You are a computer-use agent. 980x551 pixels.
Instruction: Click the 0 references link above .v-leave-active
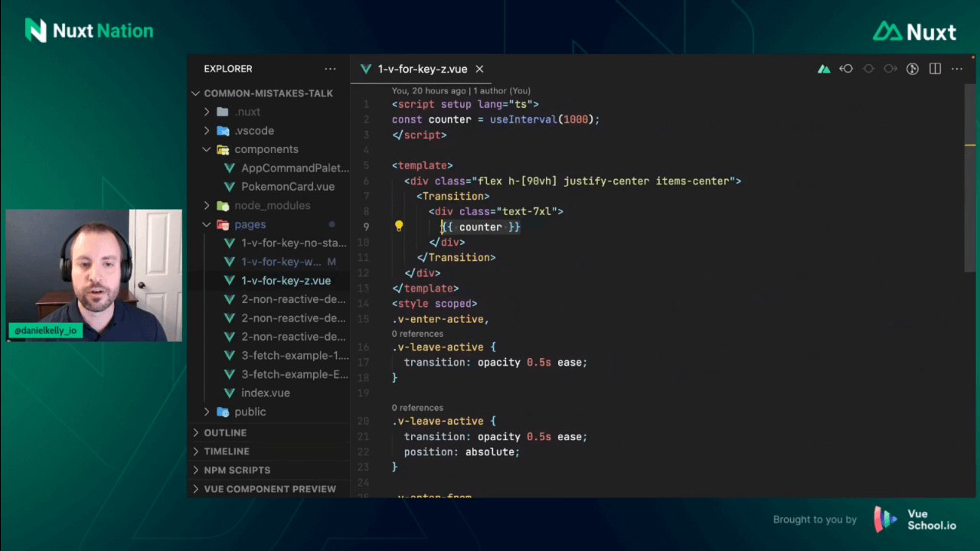coord(417,334)
